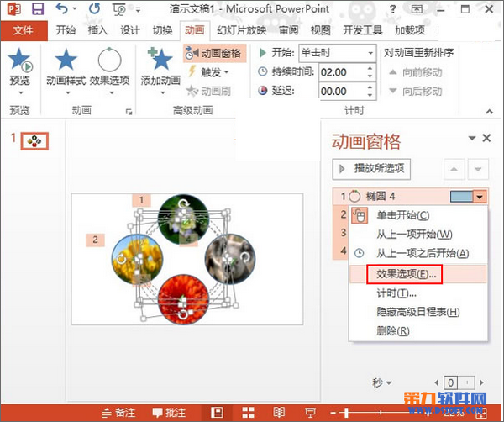Open the 审阅 (Review) ribbon tab

pyautogui.click(x=289, y=30)
